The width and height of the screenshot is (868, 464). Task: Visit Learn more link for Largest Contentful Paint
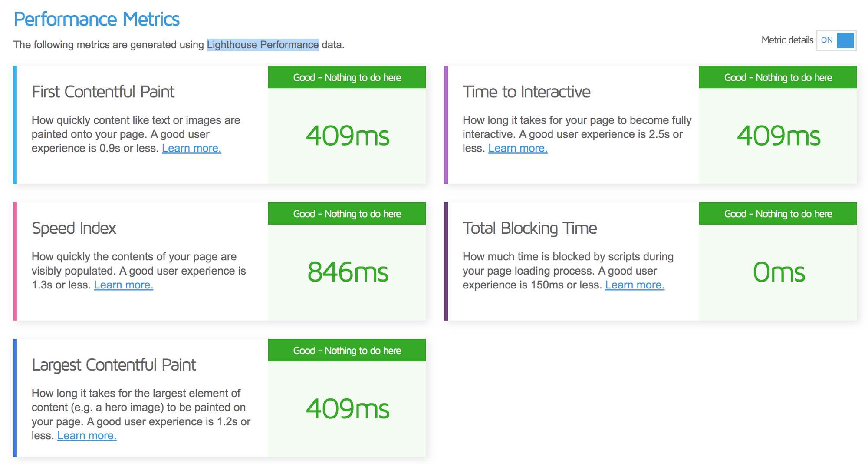click(x=87, y=435)
